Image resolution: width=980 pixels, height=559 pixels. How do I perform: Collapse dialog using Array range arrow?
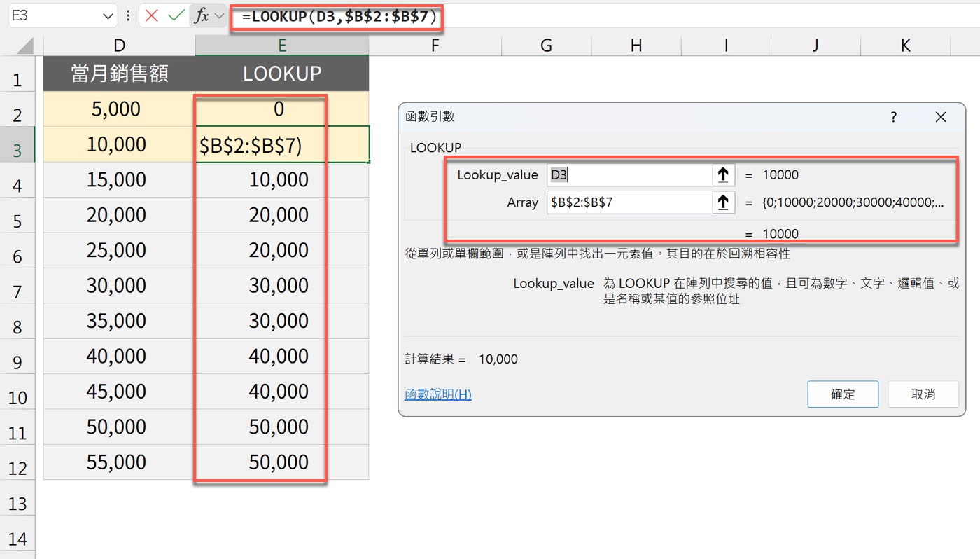tap(723, 202)
